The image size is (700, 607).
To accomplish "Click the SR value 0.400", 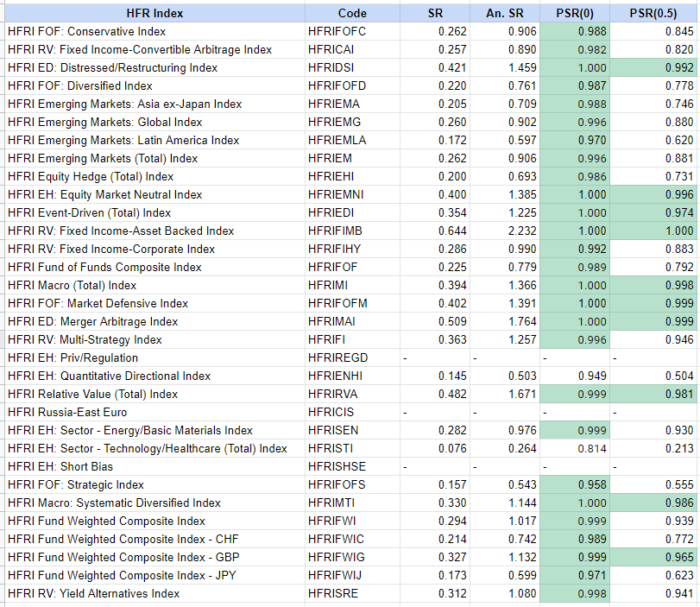I will coord(435,195).
